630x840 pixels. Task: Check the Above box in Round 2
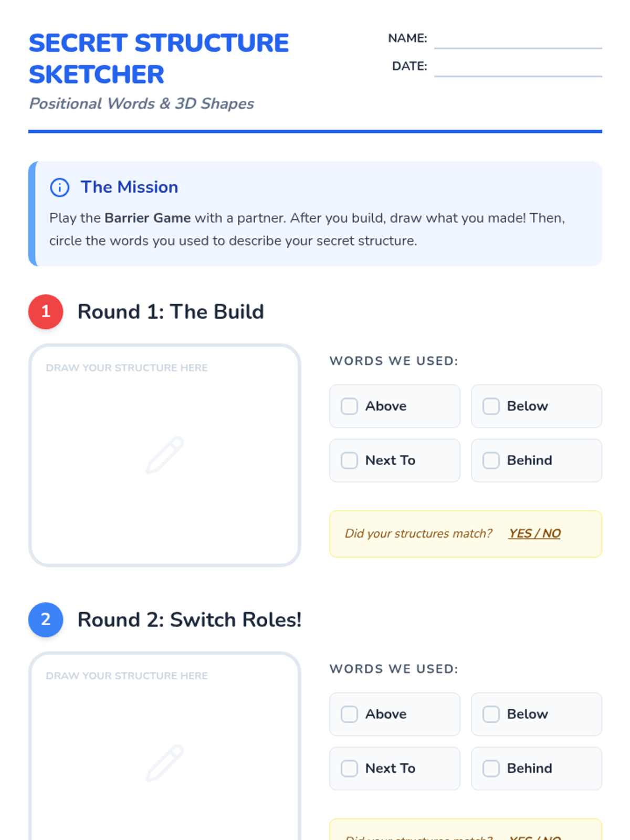pyautogui.click(x=349, y=714)
